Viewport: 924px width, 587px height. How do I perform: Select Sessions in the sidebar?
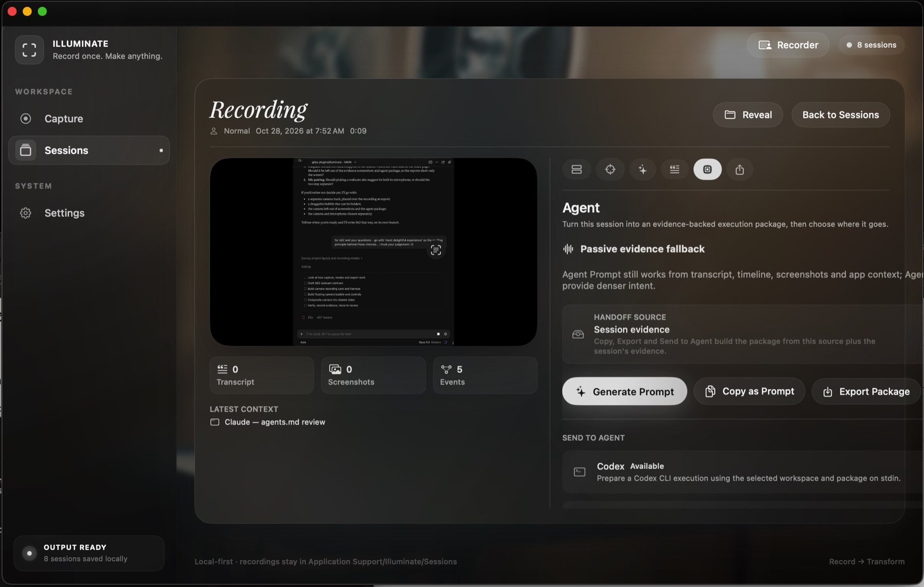[89, 150]
